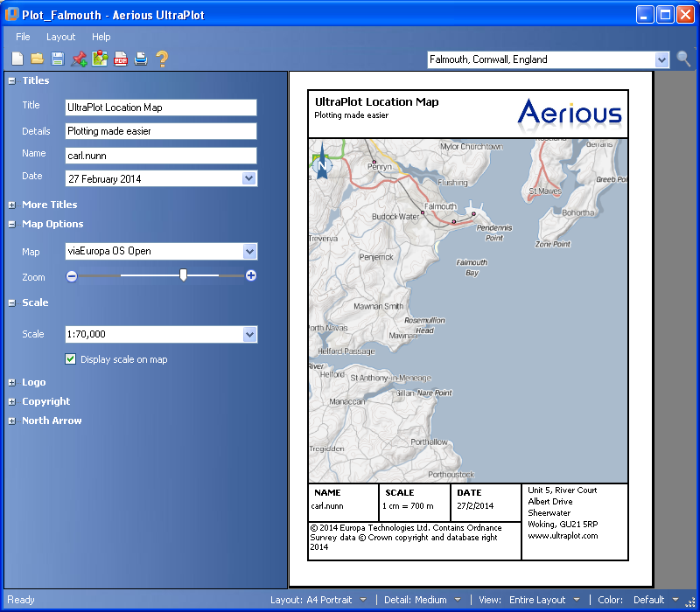Print the plot using the printer icon

[141, 59]
